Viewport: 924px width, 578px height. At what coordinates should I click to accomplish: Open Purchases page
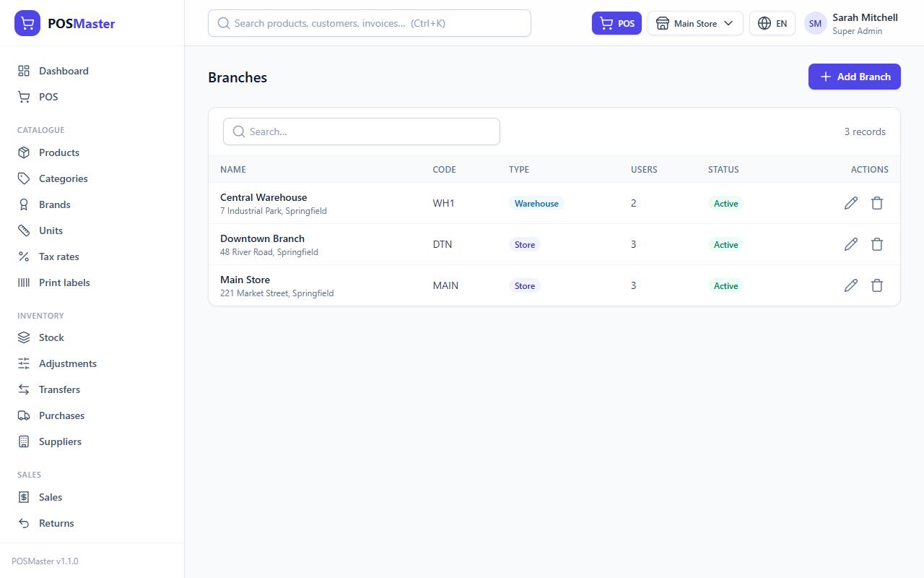pos(92,415)
